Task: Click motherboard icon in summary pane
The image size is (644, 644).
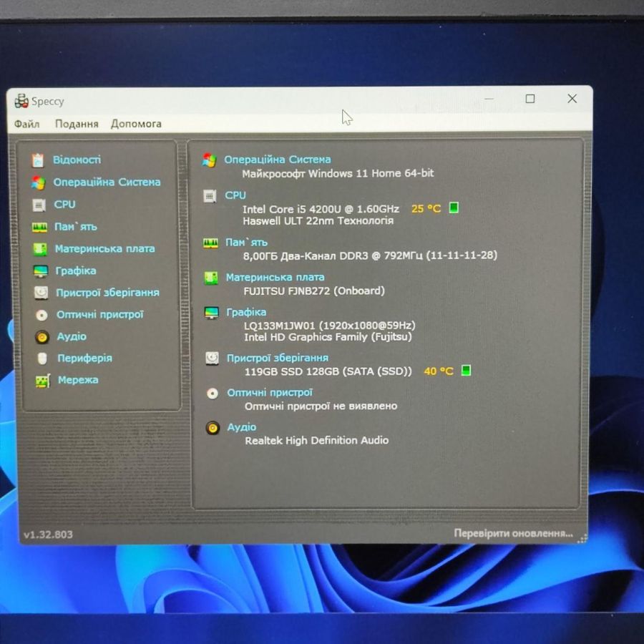Action: 210,278
